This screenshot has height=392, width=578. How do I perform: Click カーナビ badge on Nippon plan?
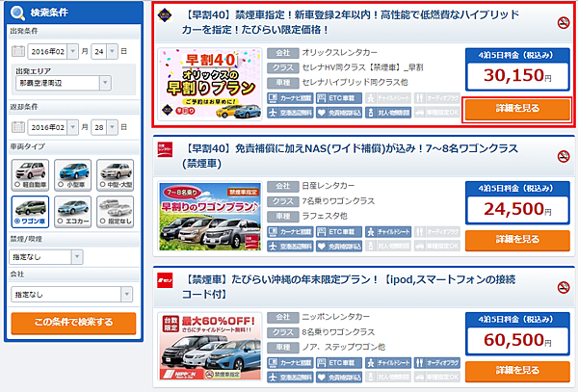point(290,363)
